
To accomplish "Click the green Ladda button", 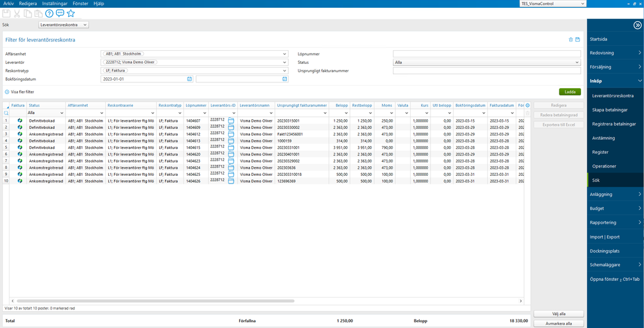I will 569,92.
